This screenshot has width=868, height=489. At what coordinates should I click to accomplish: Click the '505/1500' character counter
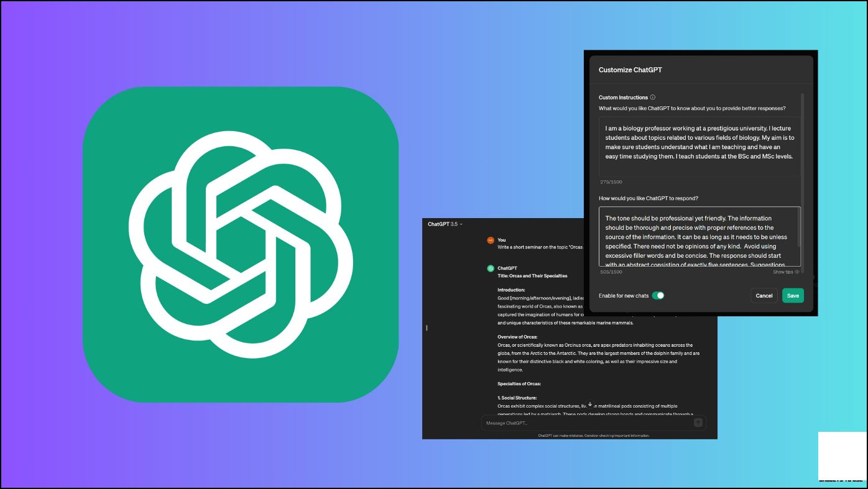[x=611, y=272]
